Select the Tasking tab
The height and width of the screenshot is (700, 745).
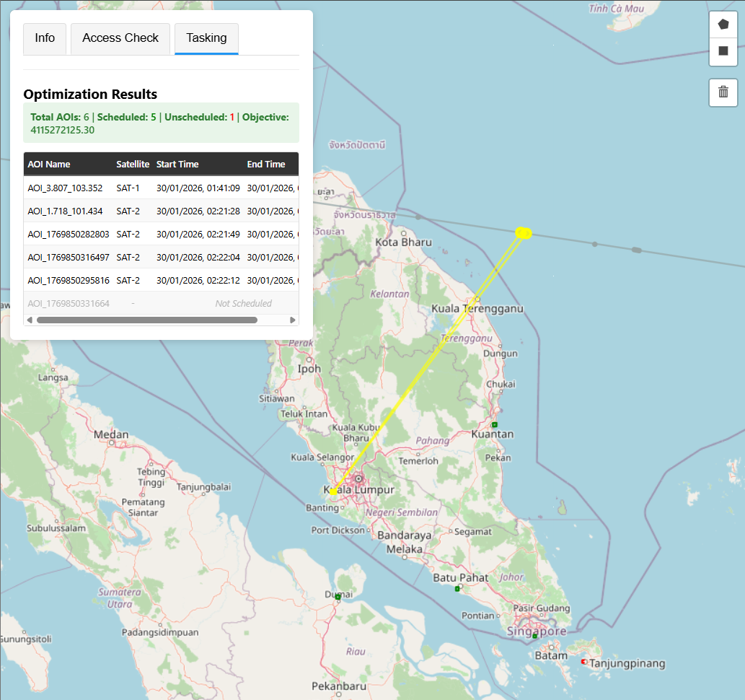pos(206,38)
